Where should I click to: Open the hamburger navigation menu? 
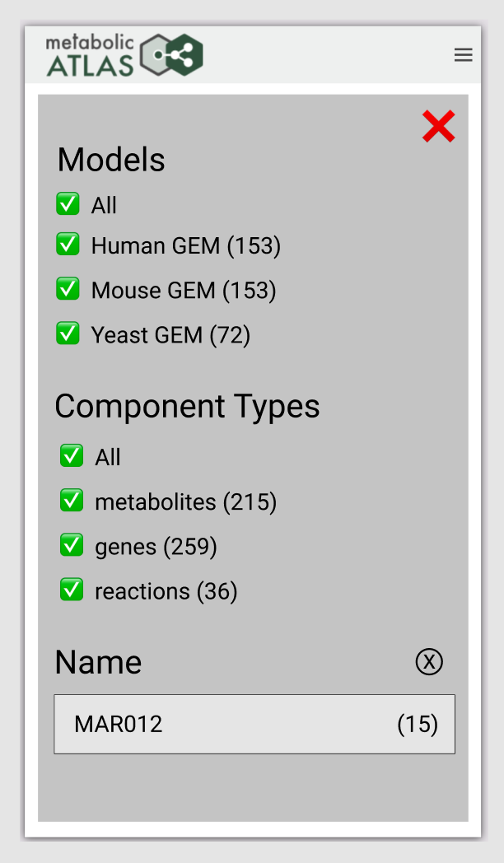click(x=463, y=54)
